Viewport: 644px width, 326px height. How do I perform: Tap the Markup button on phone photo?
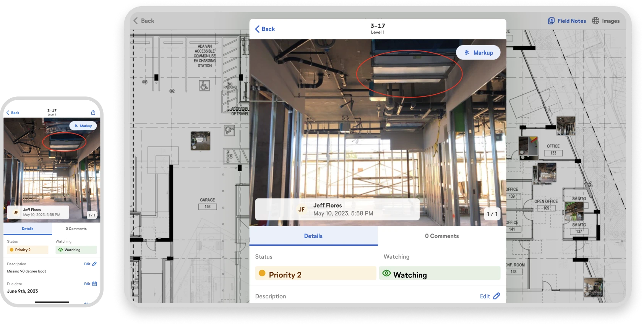point(83,126)
